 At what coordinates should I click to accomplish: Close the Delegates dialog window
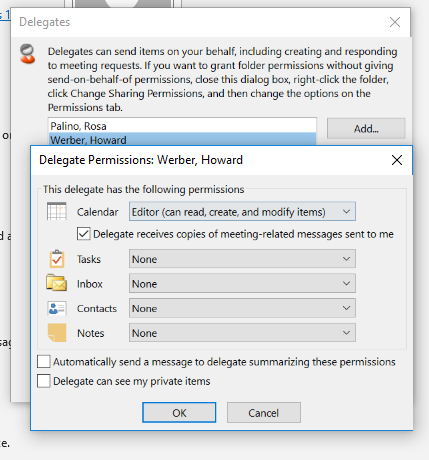pyautogui.click(x=395, y=22)
